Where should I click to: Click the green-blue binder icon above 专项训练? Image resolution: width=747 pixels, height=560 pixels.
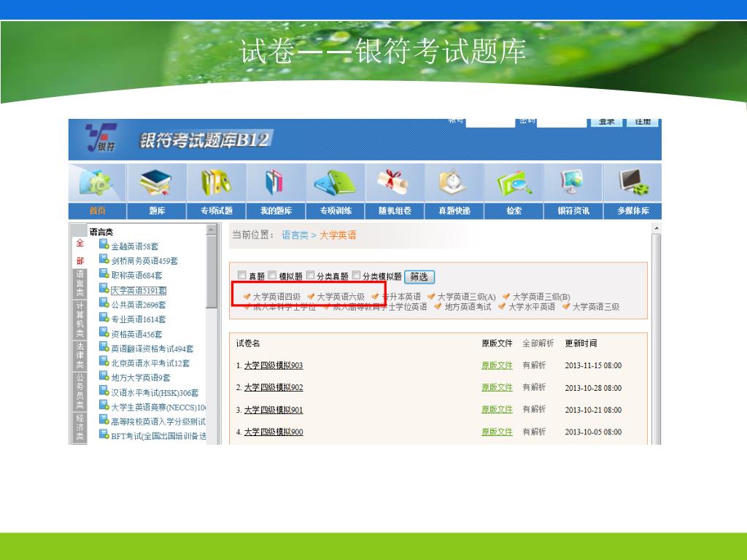tap(336, 183)
